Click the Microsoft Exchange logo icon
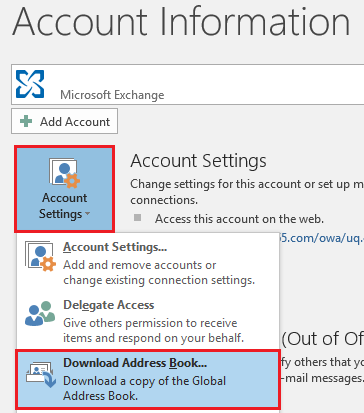 point(30,84)
